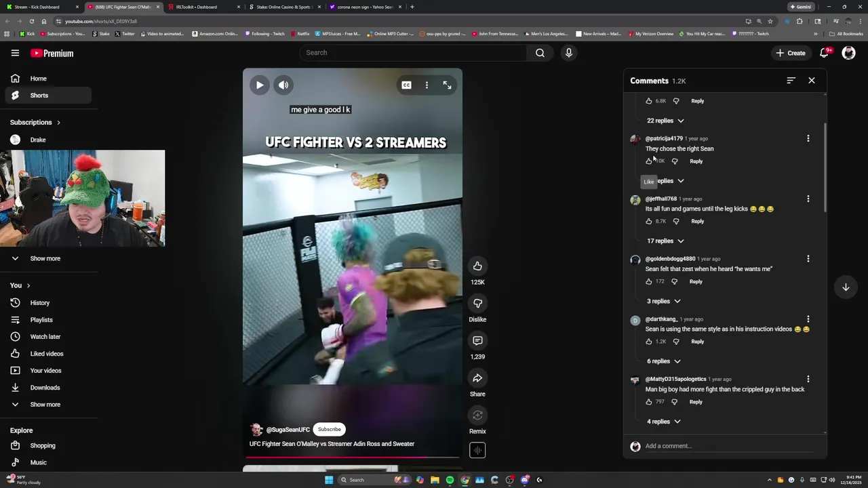
Task: Seek using the Short's red progress bar
Action: click(x=352, y=457)
